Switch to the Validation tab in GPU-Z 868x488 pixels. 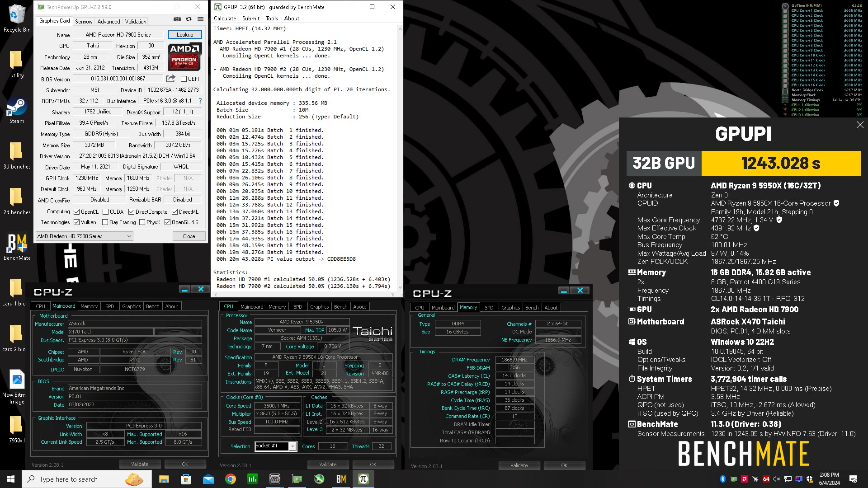pyautogui.click(x=135, y=21)
